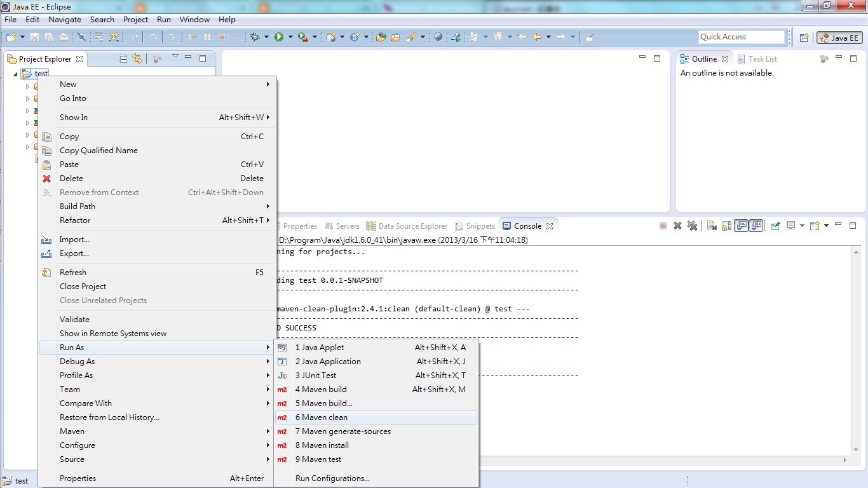Open the Debug As submenu
868x488 pixels.
click(x=158, y=362)
